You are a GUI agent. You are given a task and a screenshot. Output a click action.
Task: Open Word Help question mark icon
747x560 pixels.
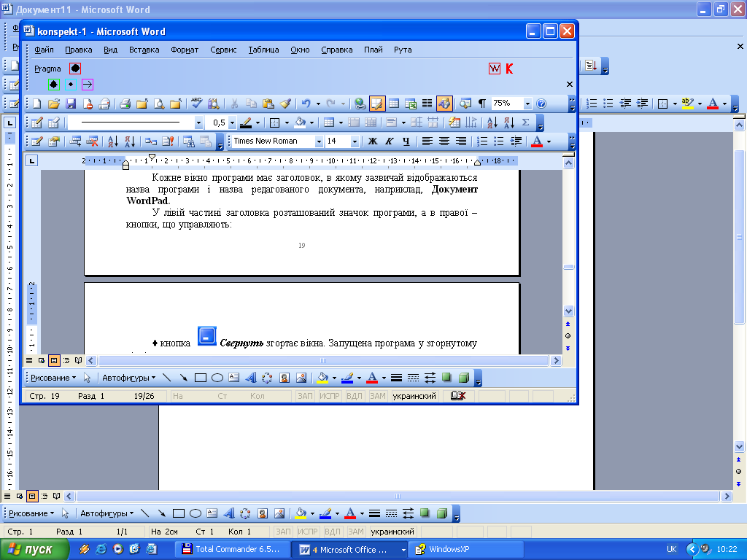coord(541,104)
